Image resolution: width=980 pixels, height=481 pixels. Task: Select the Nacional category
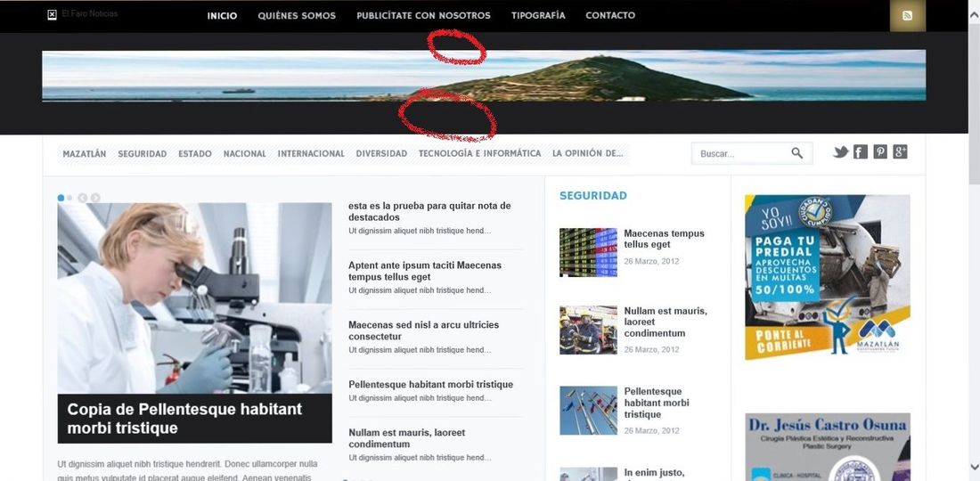[245, 154]
